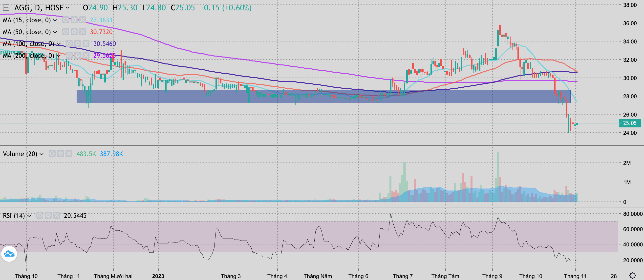
Task: Hide RSI (14) using its eye icon
Action: (40, 215)
